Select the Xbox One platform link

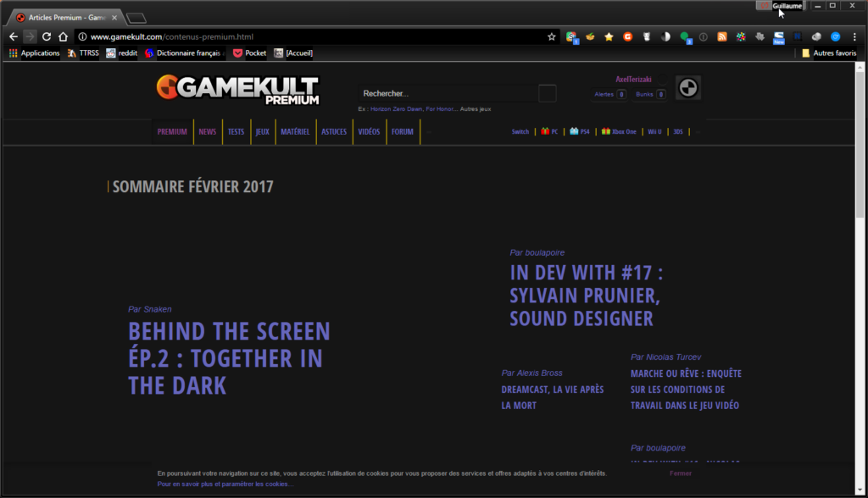click(619, 131)
